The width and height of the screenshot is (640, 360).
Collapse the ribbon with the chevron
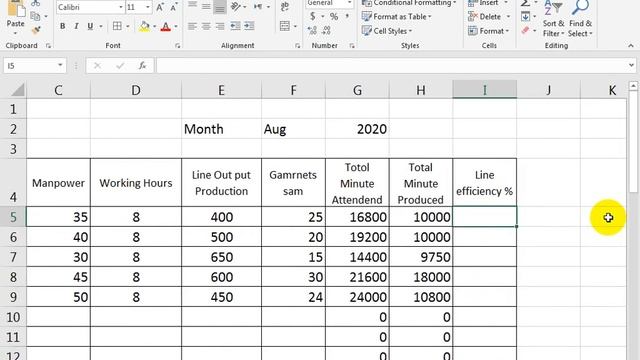tap(631, 46)
